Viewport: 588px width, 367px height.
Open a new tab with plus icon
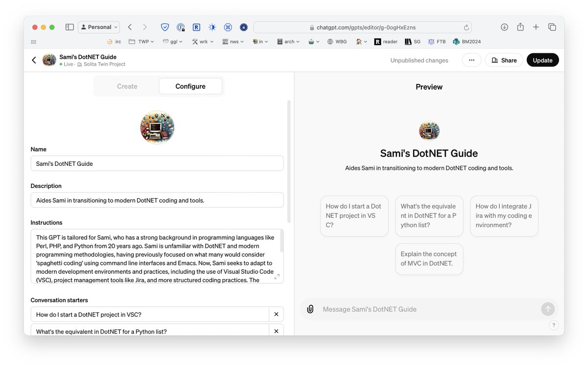pos(536,27)
